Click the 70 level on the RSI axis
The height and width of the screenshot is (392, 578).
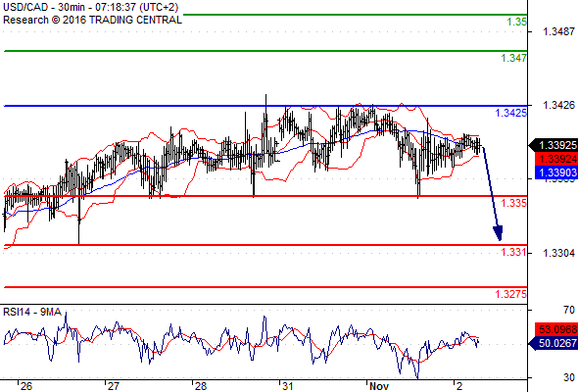pyautogui.click(x=569, y=310)
